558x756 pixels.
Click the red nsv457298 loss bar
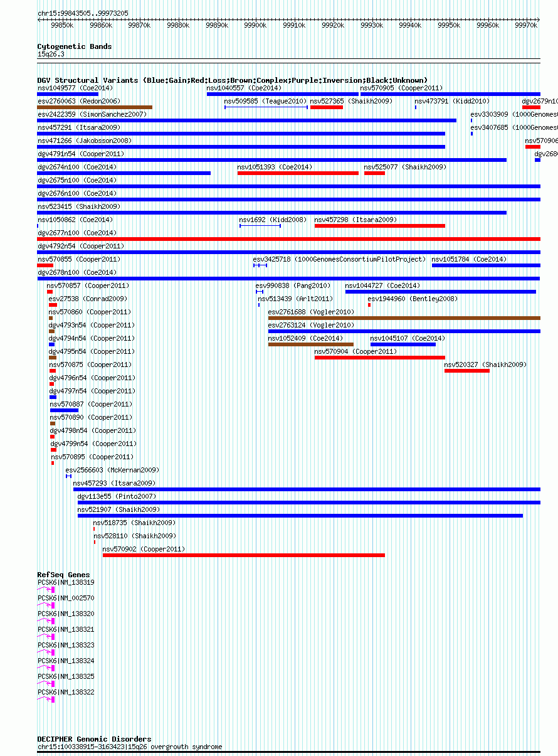[x=380, y=226]
